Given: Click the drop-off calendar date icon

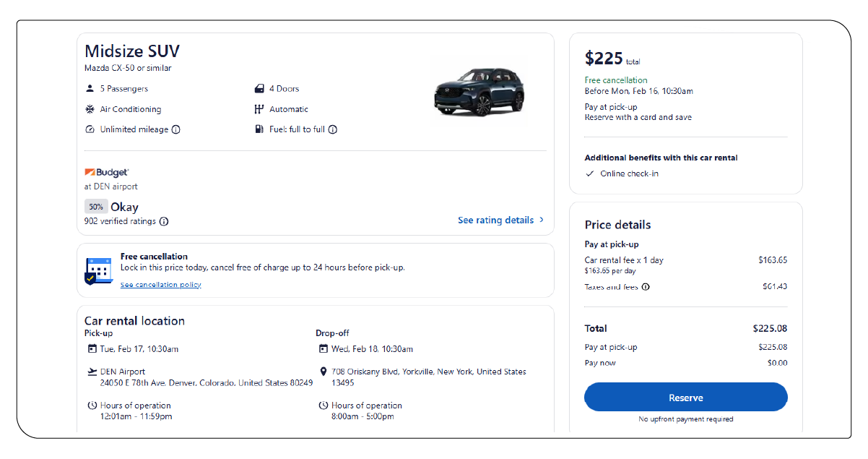Looking at the screenshot, I should pos(323,349).
